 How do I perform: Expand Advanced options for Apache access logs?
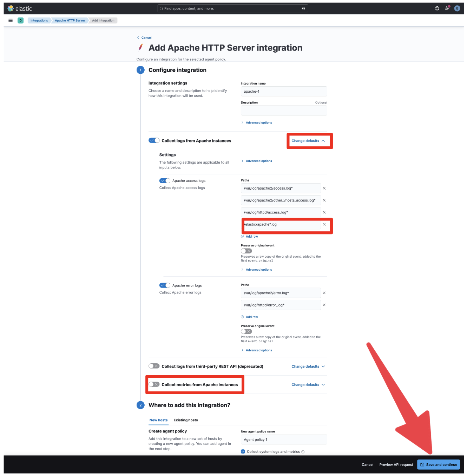257,270
